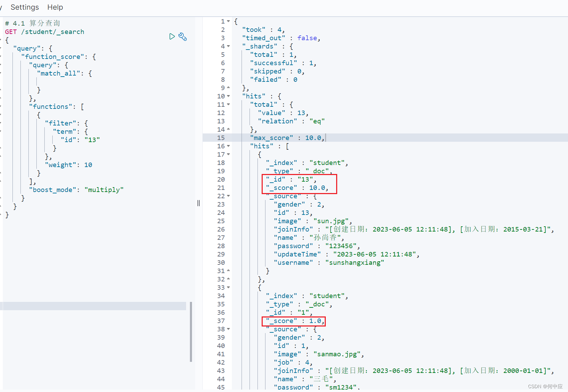Run the query with the play icon
Viewport: 568px width, 392px height.
(172, 36)
